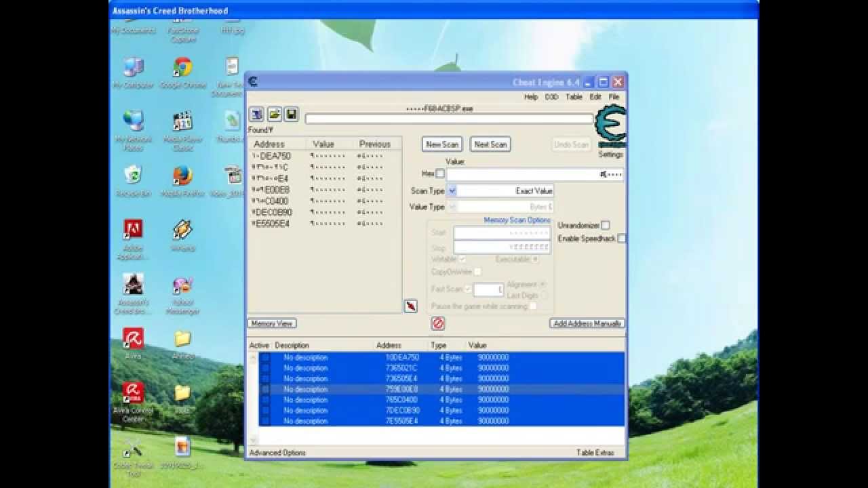Select the Video file desktop icon

tap(232, 181)
